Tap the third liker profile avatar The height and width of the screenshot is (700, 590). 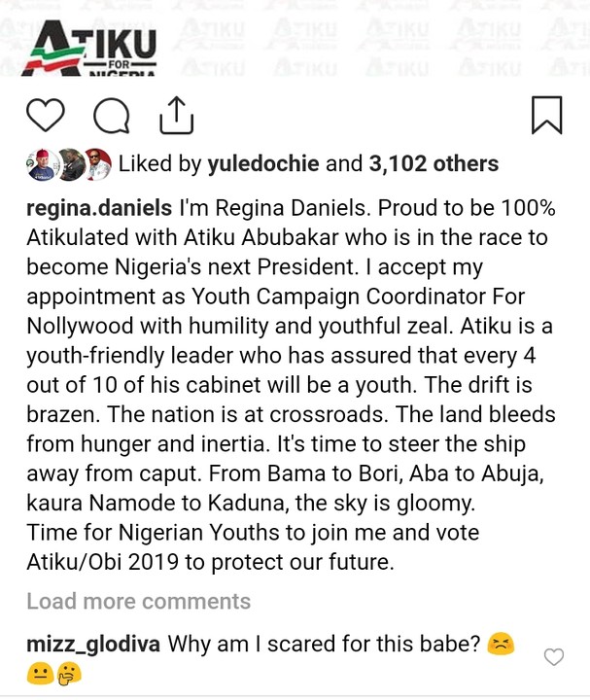point(95,165)
